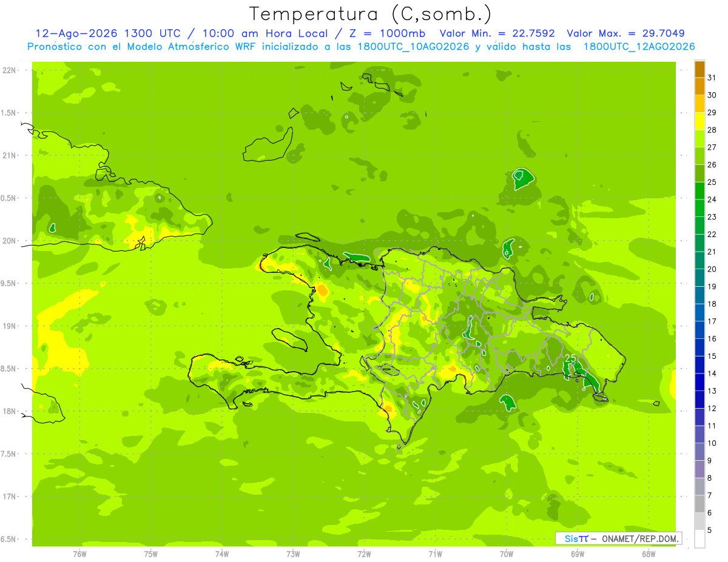728x562 pixels.
Task: Click the orange legend swatch between 30 and 31
Action: coord(699,86)
